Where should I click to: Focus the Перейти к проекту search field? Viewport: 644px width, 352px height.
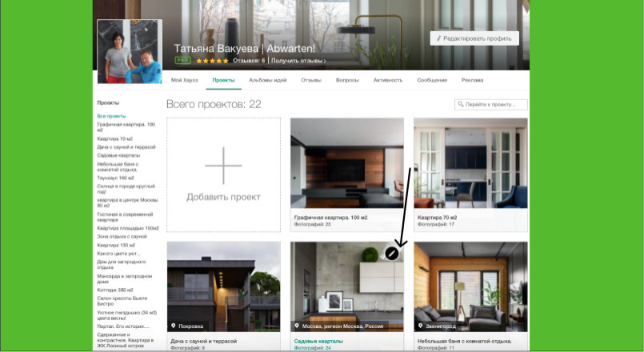[491, 104]
